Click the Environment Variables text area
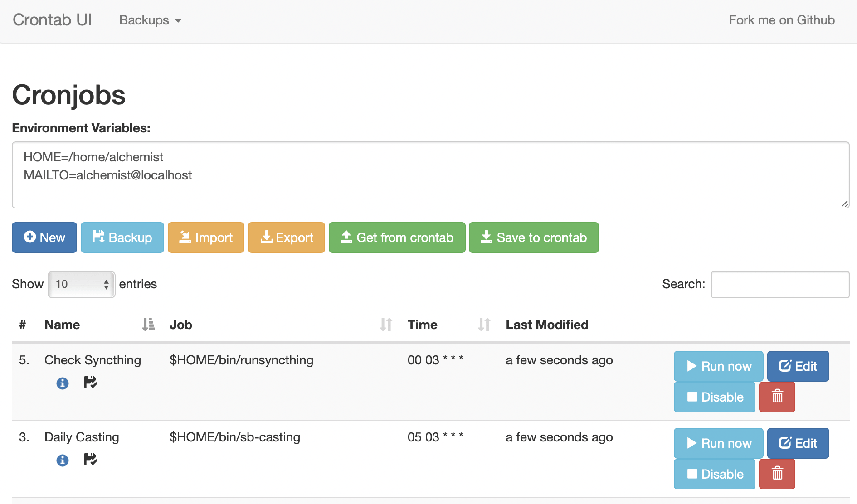857x504 pixels. [431, 175]
